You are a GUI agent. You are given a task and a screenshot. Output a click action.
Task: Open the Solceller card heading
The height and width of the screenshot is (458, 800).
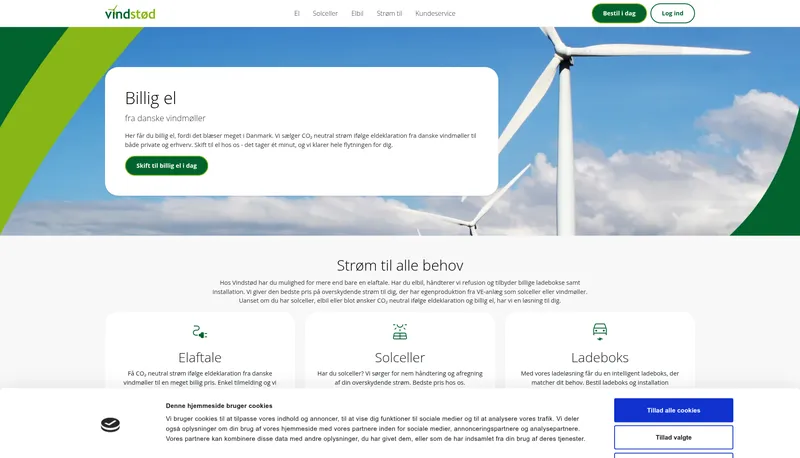click(400, 357)
